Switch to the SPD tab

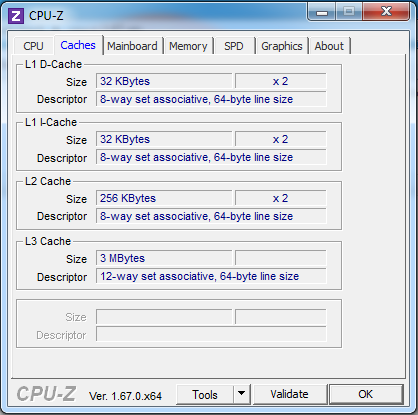tap(234, 46)
